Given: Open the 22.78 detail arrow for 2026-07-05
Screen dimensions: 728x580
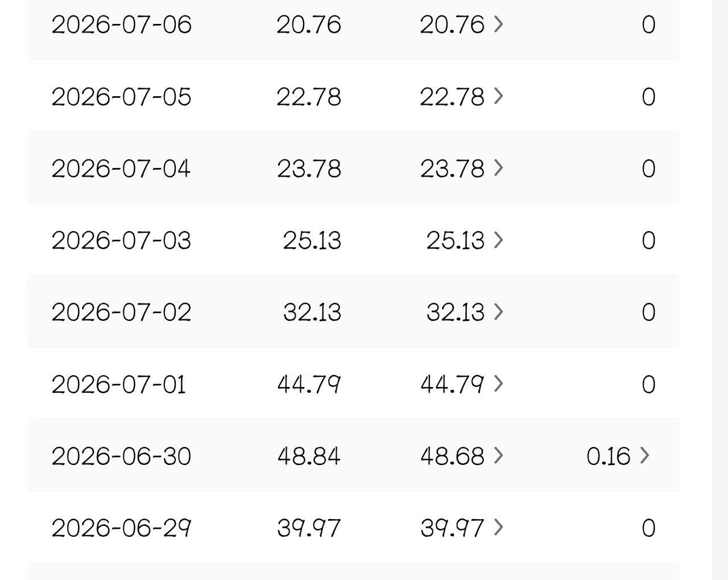Looking at the screenshot, I should 498,96.
